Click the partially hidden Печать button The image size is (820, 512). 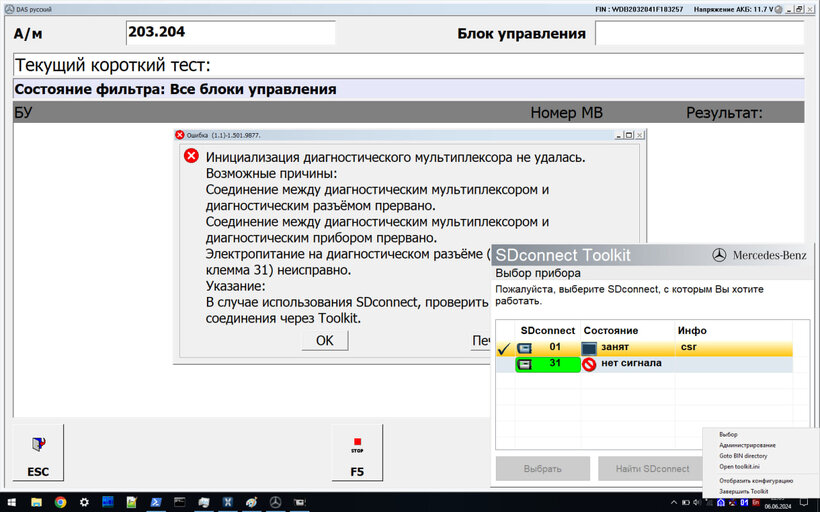tap(481, 340)
